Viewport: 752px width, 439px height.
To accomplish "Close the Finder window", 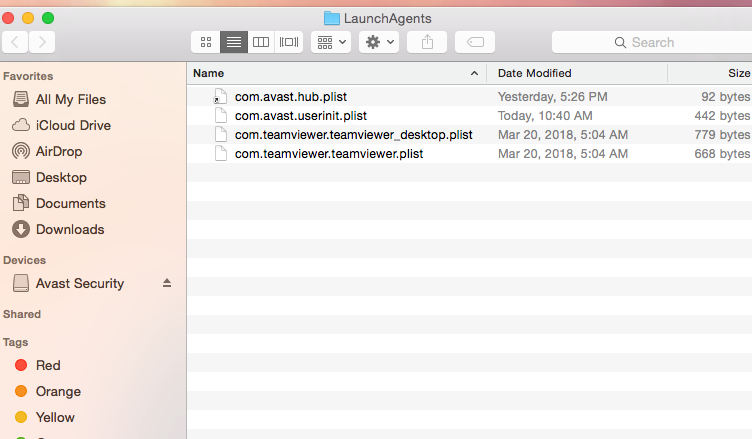I will [8, 18].
